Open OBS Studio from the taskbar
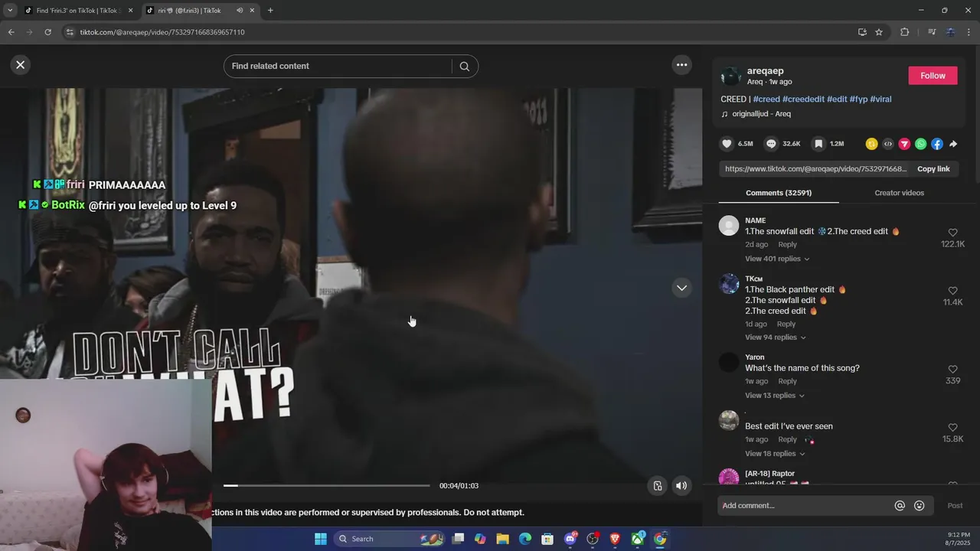This screenshot has height=551, width=980. 593,539
